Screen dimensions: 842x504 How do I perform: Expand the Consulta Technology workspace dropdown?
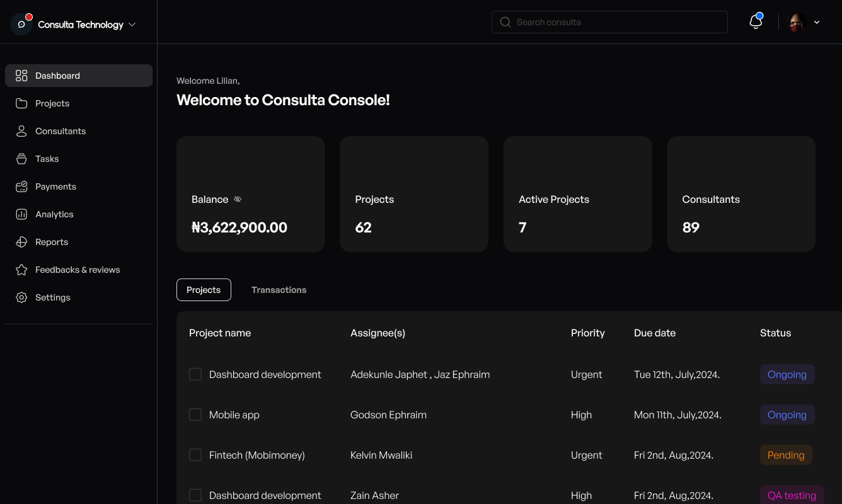(132, 25)
